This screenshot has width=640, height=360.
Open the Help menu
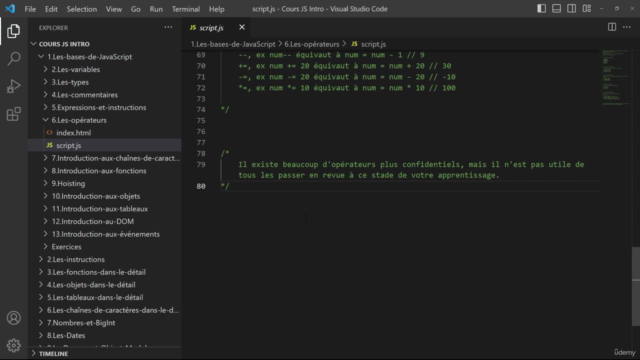pyautogui.click(x=217, y=9)
